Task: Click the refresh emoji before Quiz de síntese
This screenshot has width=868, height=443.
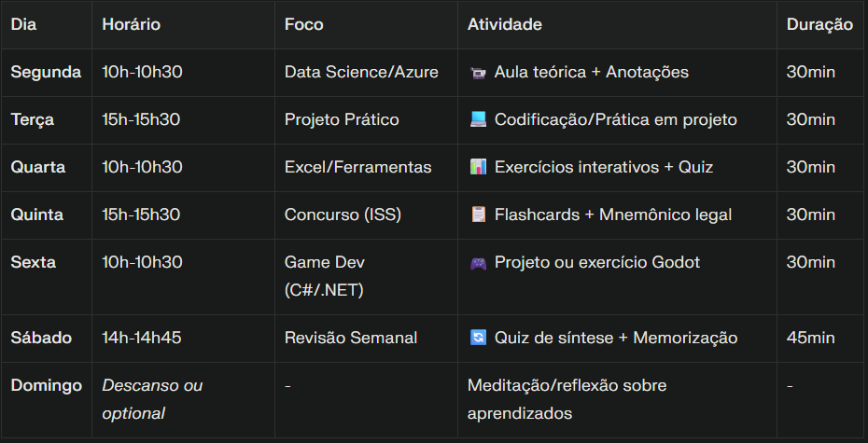Action: click(478, 339)
